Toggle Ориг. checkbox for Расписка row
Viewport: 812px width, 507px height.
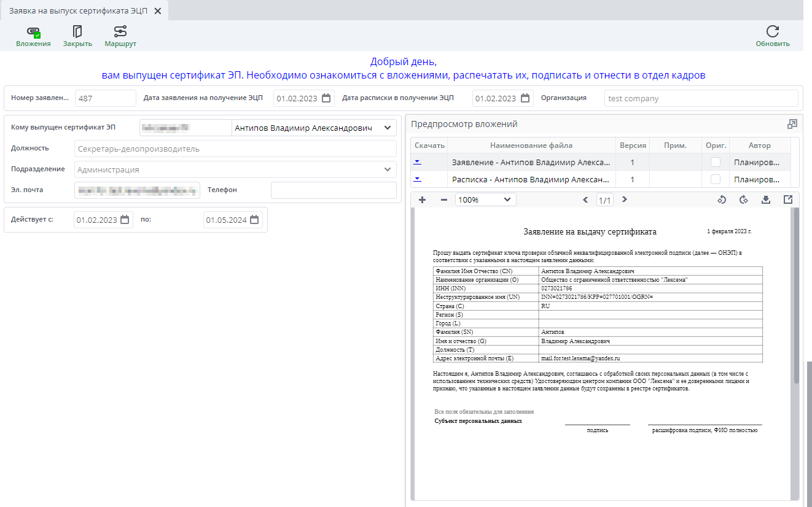tap(716, 179)
